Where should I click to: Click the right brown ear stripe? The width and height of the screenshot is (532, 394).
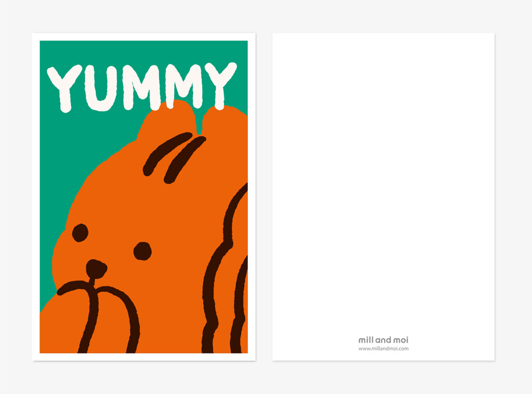(184, 160)
